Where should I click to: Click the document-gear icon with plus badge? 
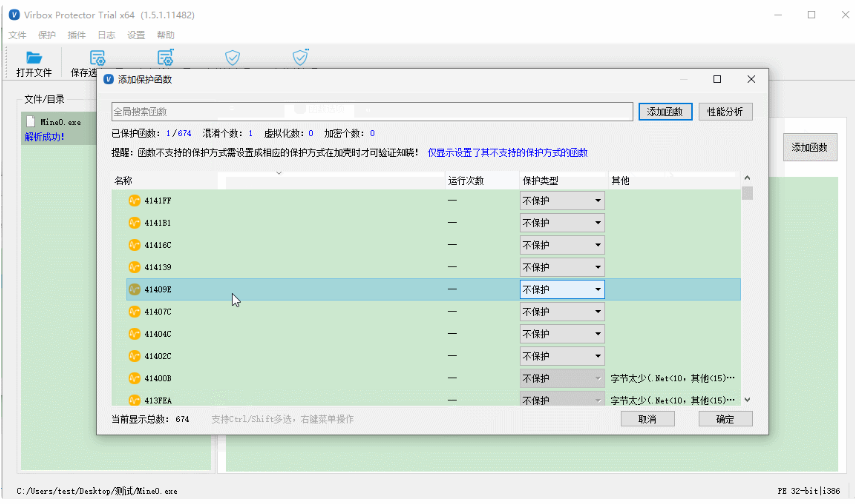pyautogui.click(x=165, y=57)
